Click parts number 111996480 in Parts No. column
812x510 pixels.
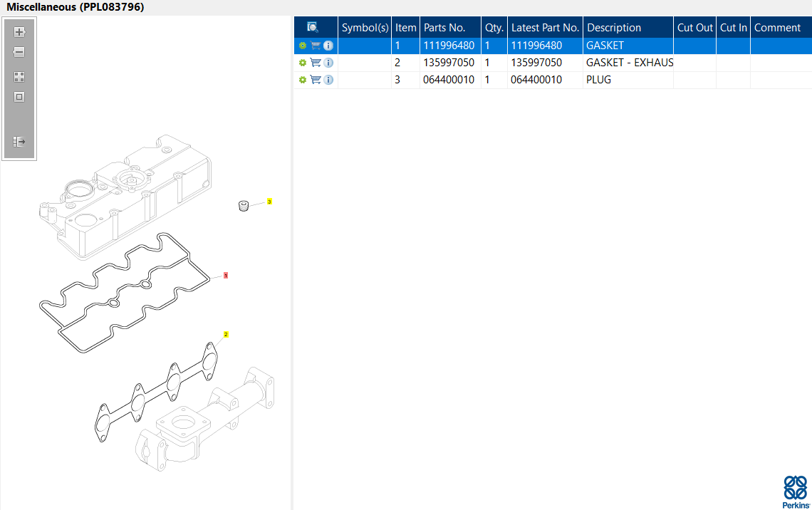[x=449, y=46]
